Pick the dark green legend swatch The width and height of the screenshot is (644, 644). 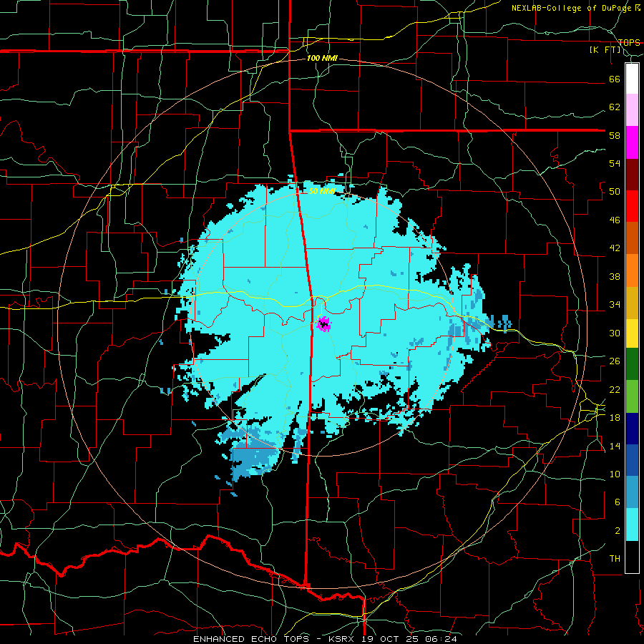tap(632, 364)
